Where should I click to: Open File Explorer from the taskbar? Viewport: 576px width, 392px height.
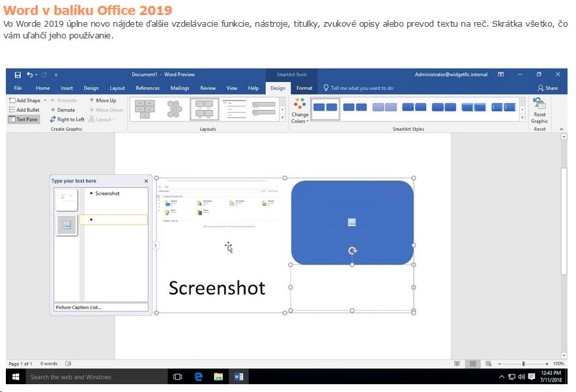(x=218, y=377)
